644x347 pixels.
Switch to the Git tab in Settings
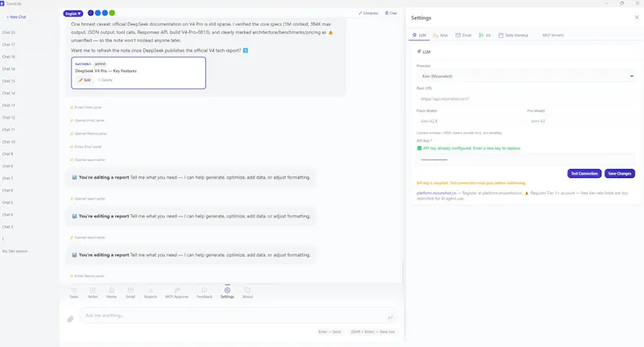pos(485,35)
